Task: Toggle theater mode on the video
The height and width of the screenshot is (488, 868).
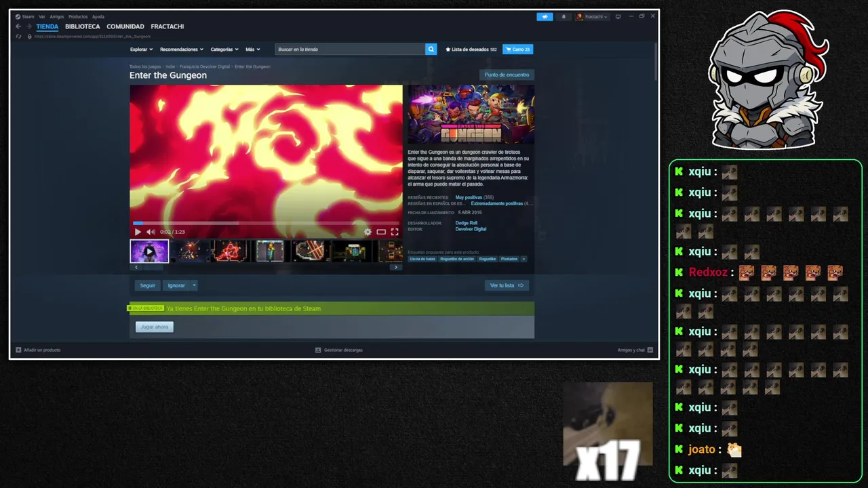Action: pyautogui.click(x=381, y=232)
